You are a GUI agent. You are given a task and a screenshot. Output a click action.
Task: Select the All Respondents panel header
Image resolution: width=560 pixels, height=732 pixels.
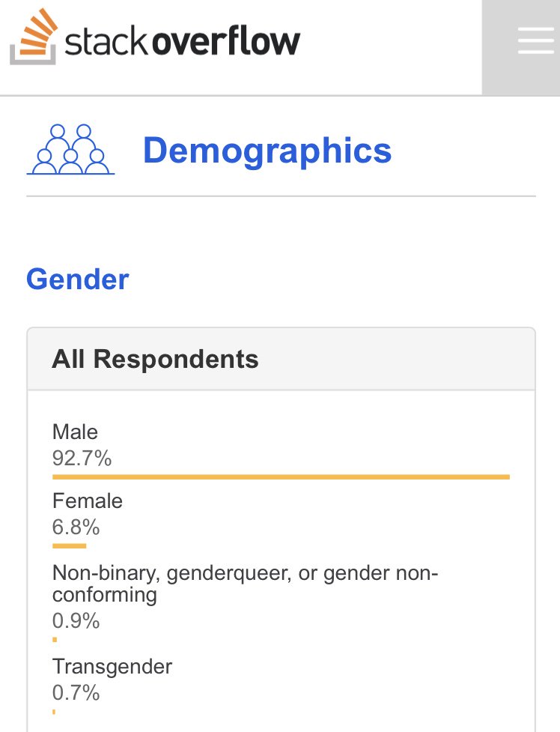(x=281, y=359)
